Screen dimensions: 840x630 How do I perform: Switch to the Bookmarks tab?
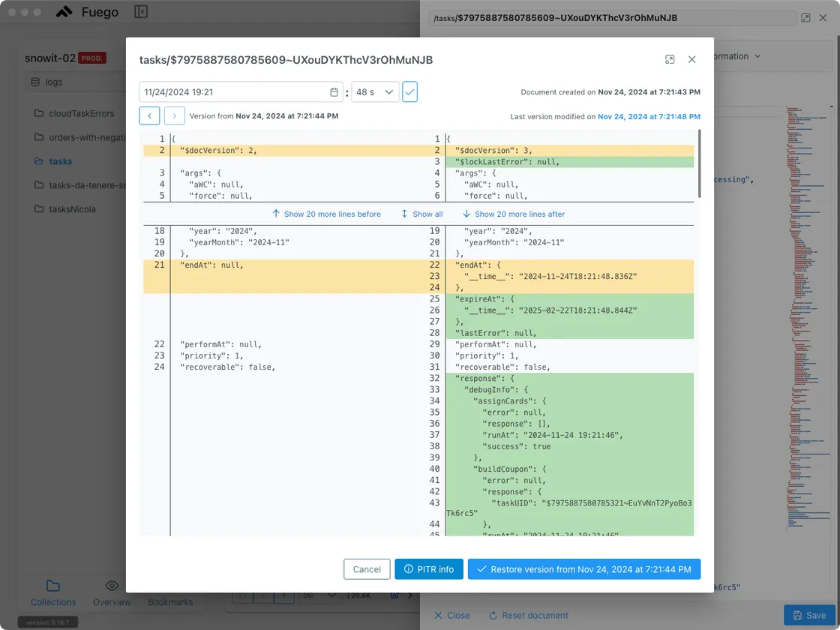click(169, 601)
